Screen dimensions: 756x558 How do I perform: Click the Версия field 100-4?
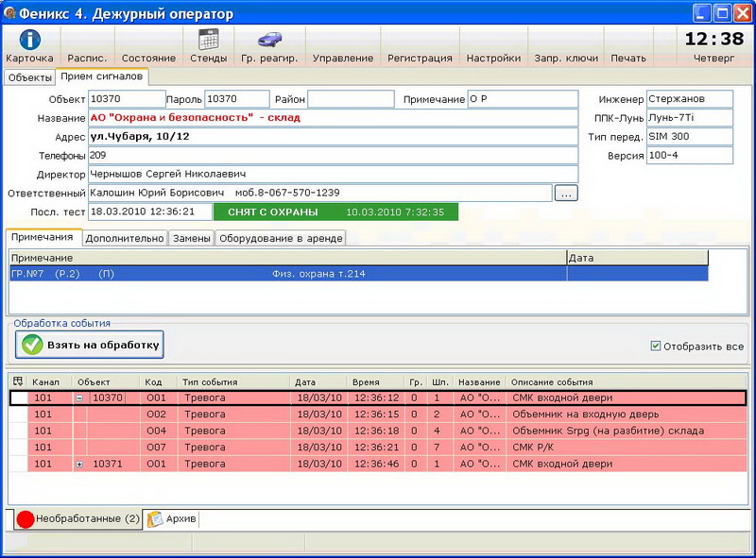[x=690, y=155]
